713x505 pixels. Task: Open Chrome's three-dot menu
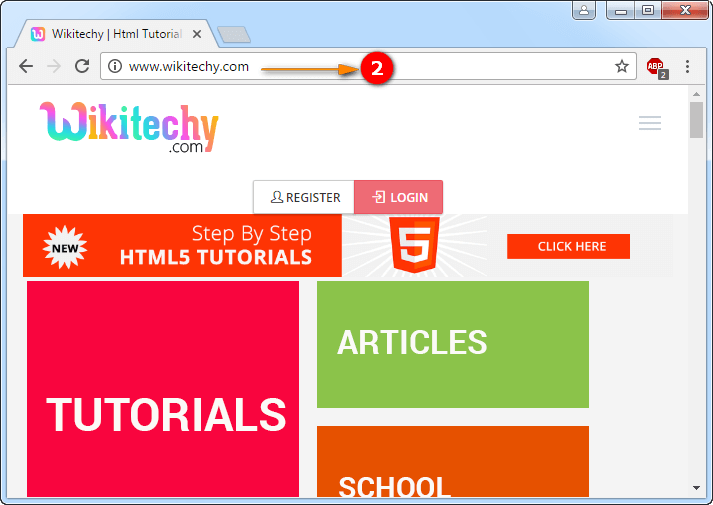coord(688,67)
